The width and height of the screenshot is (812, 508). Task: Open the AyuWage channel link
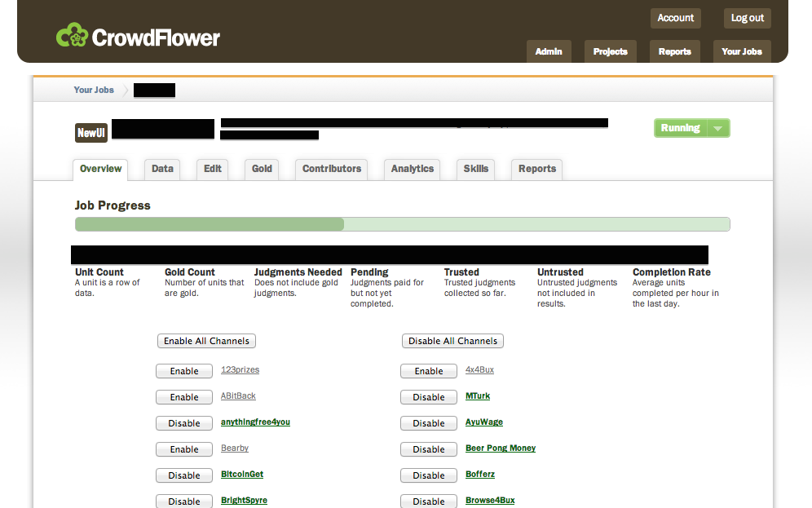coord(484,422)
